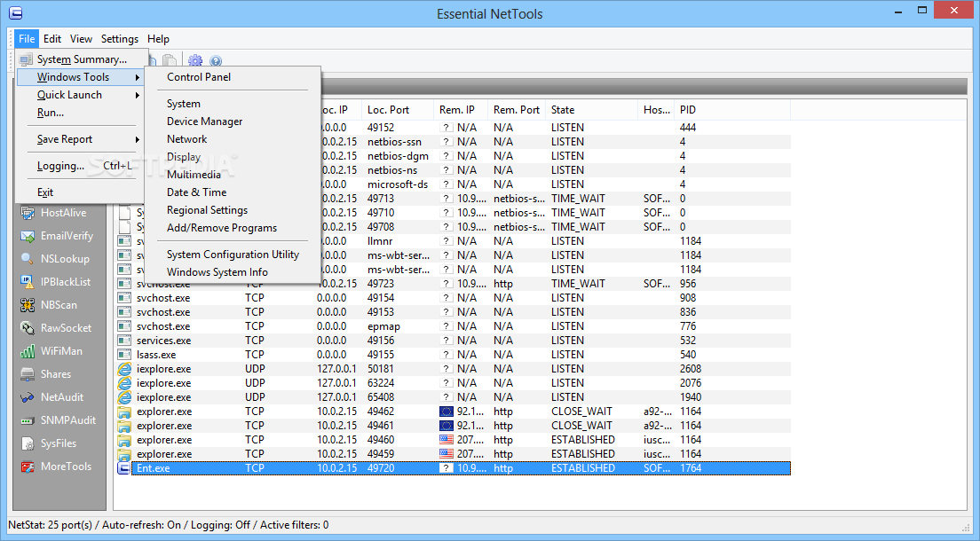Click the lsass.exe process name
The height and width of the screenshot is (541, 980).
tap(156, 355)
